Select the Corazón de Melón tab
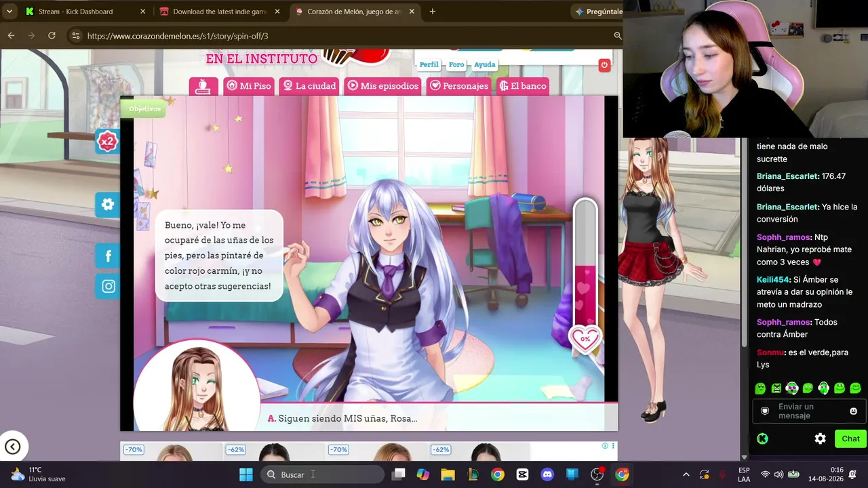Viewport: 868px width, 488px height. point(355,12)
